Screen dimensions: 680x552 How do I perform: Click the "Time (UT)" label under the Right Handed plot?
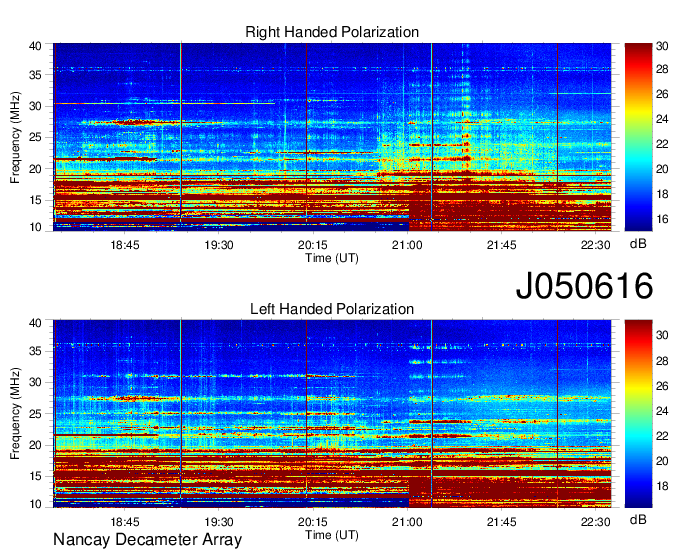point(332,258)
